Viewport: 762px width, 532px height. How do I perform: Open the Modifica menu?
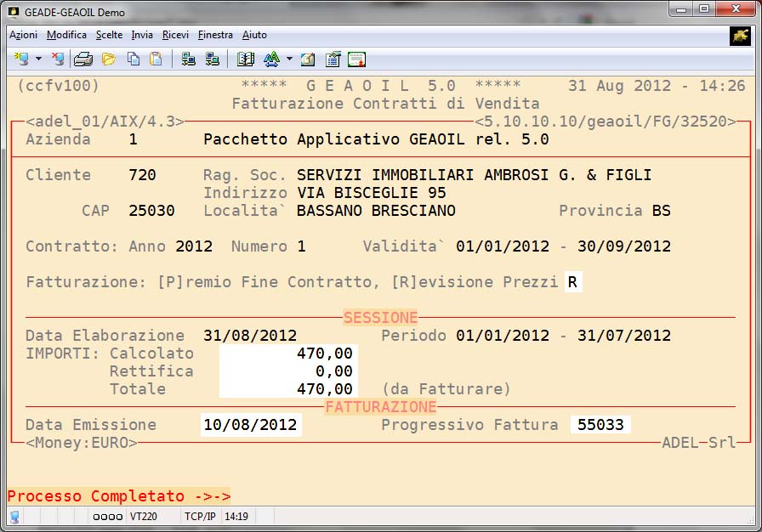66,35
